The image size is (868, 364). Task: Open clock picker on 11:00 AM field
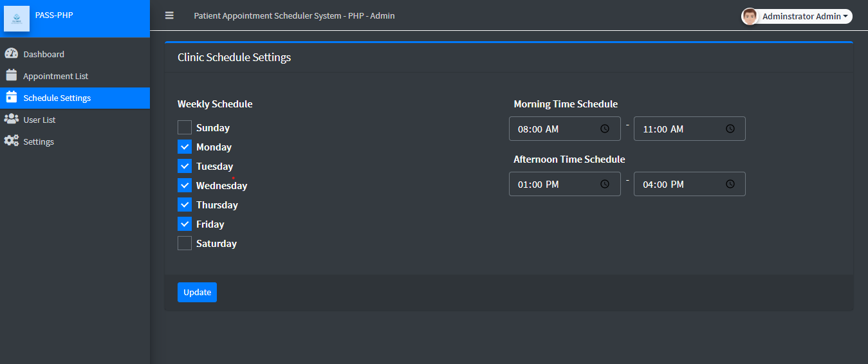[730, 129]
